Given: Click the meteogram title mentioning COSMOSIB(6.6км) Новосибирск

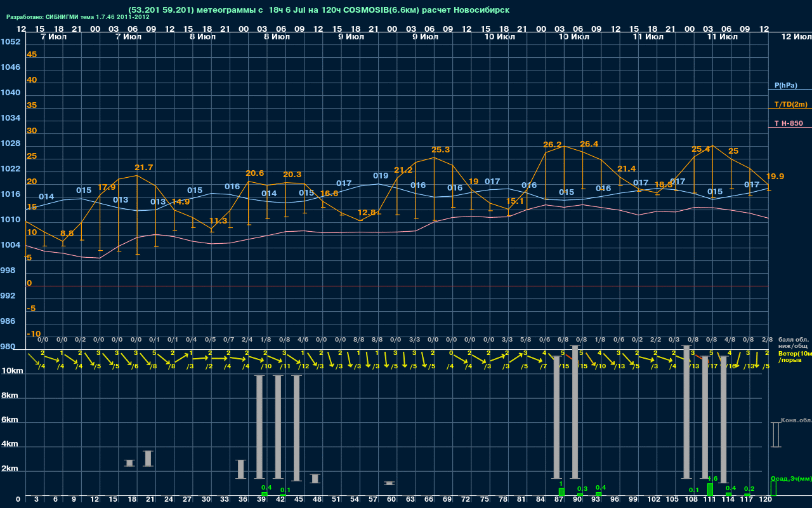Looking at the screenshot, I should (x=318, y=10).
